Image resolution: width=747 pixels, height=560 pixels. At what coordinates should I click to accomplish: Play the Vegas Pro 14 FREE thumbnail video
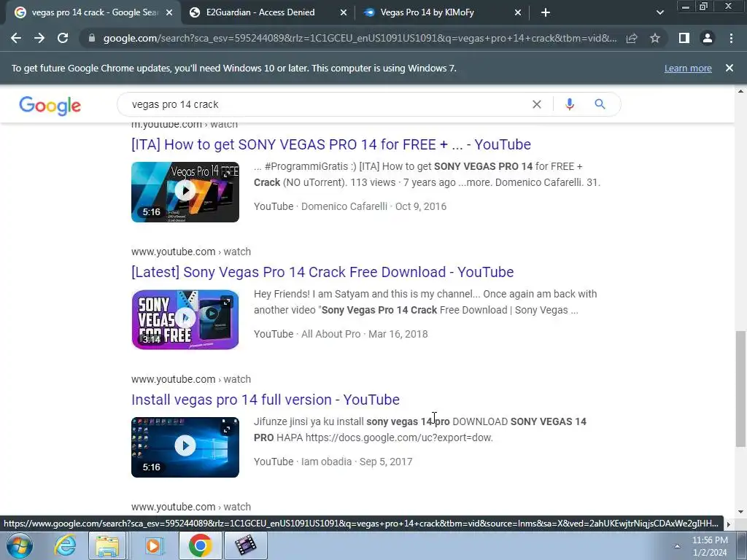coord(185,192)
